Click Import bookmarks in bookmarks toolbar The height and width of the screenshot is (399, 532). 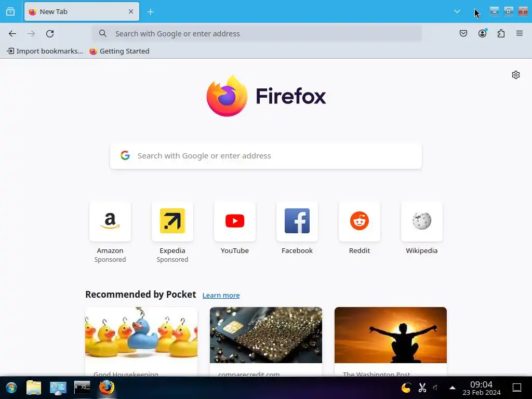(x=45, y=51)
